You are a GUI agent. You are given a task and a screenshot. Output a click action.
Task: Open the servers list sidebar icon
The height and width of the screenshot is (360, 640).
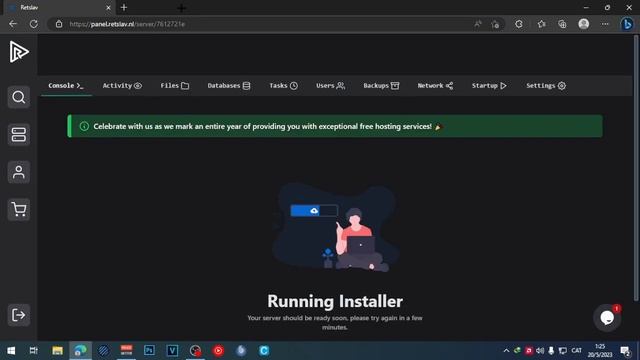click(18, 135)
